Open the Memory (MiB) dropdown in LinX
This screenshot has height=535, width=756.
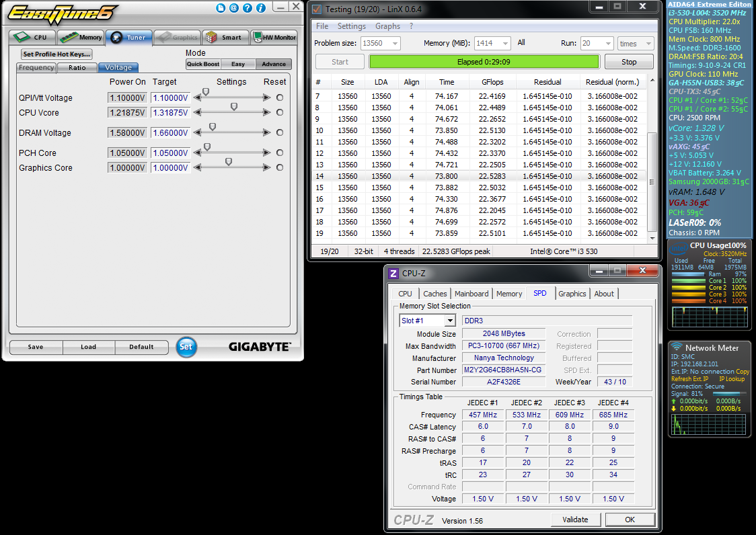pyautogui.click(x=503, y=43)
